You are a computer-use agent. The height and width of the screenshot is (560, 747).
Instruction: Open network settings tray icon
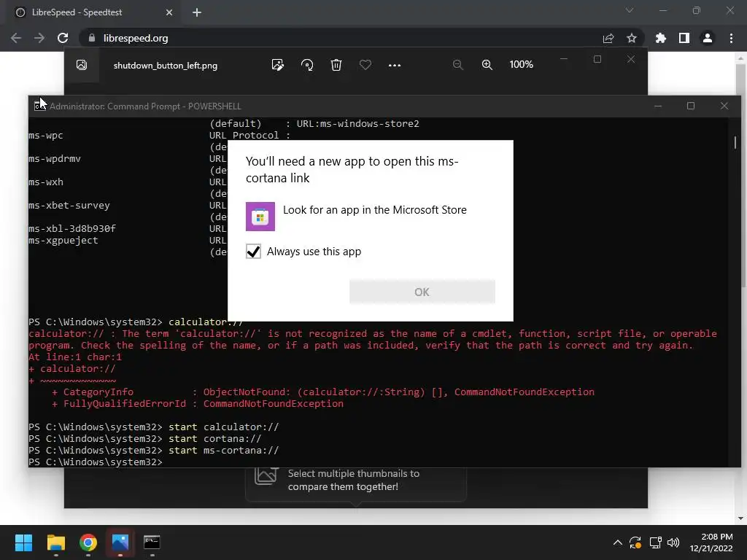(655, 542)
